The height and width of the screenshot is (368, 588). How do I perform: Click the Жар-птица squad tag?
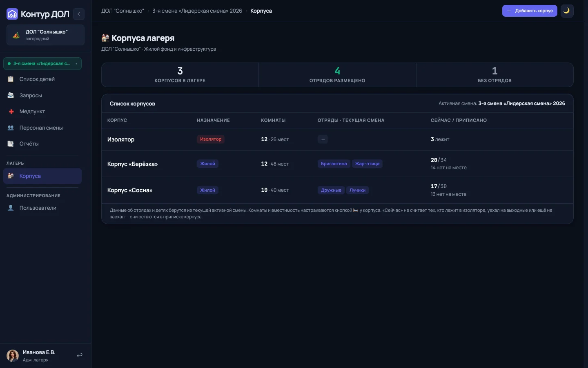point(367,164)
